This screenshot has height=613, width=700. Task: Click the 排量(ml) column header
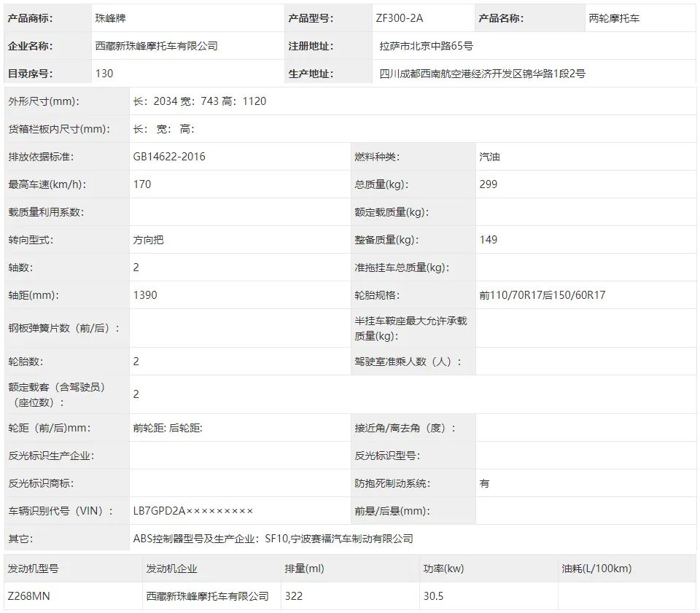coord(305,569)
